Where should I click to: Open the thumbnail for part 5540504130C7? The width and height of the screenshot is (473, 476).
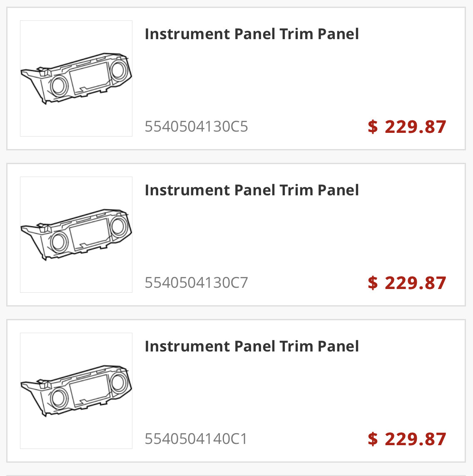coord(76,234)
